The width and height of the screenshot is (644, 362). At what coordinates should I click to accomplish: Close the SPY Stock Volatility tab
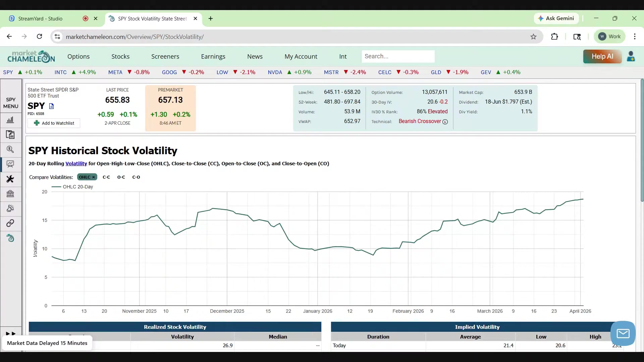[196, 18]
